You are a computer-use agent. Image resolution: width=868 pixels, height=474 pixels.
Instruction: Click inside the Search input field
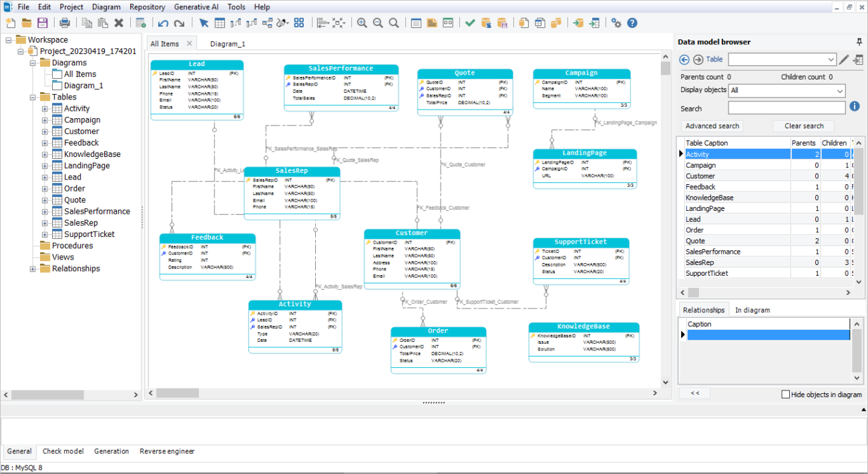click(787, 107)
